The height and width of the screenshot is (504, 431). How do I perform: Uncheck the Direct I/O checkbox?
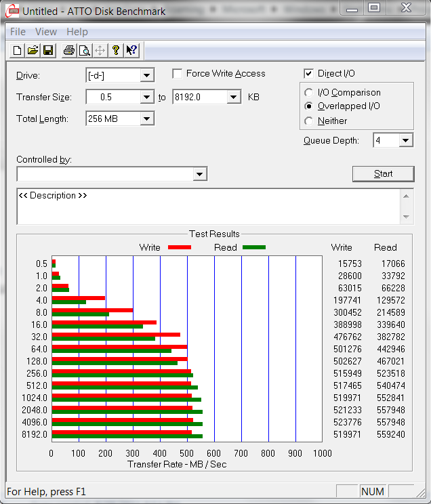point(309,74)
